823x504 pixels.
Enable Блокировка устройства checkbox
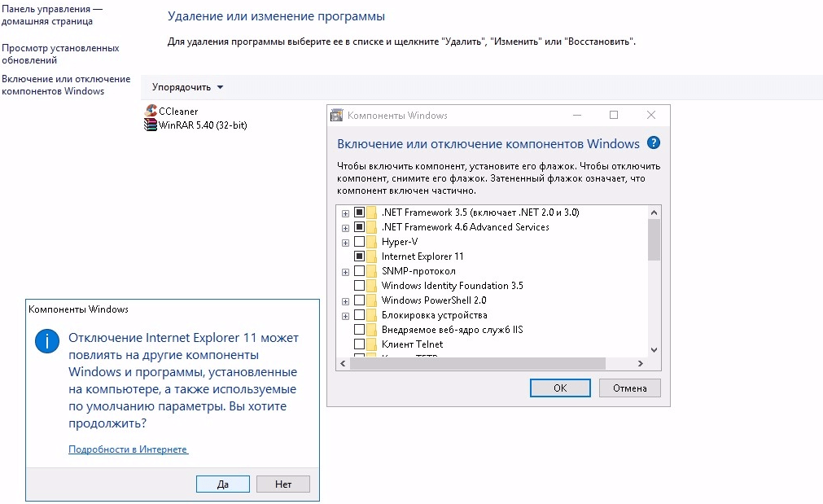tap(360, 315)
